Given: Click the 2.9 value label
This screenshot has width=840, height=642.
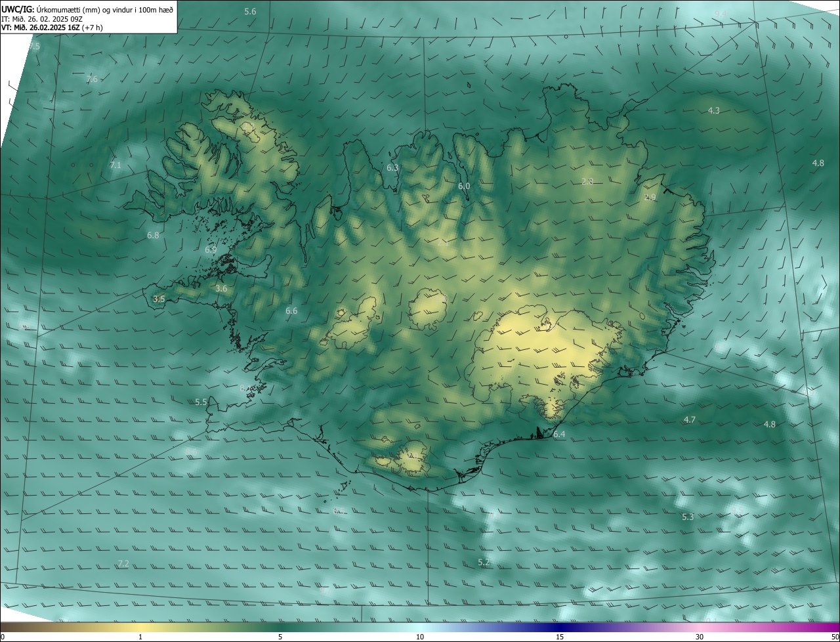Looking at the screenshot, I should tap(650, 197).
